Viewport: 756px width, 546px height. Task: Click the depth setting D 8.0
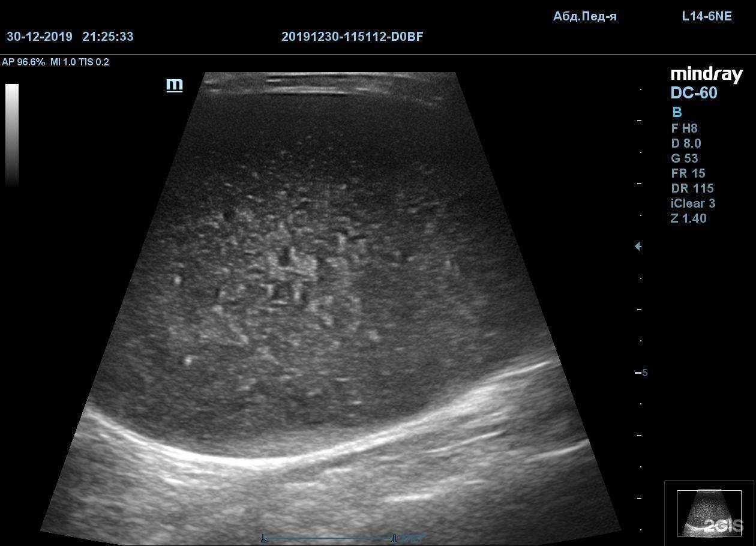point(686,143)
